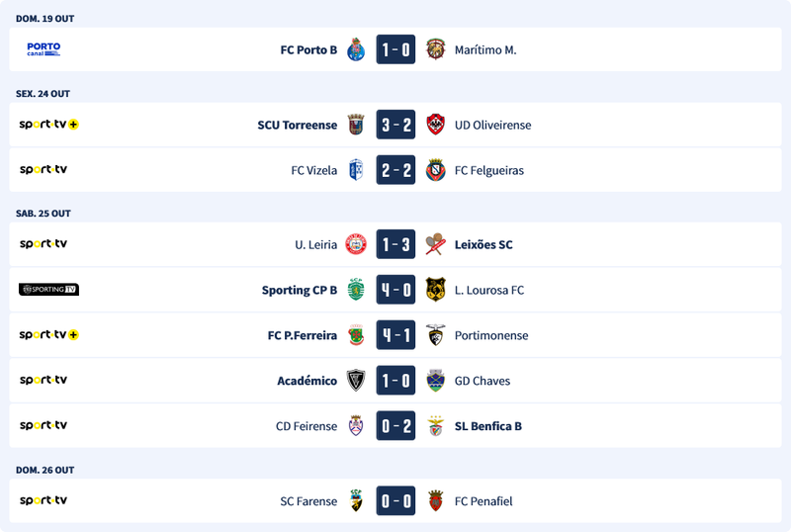Open the UD Oliveirense team link

click(x=492, y=126)
